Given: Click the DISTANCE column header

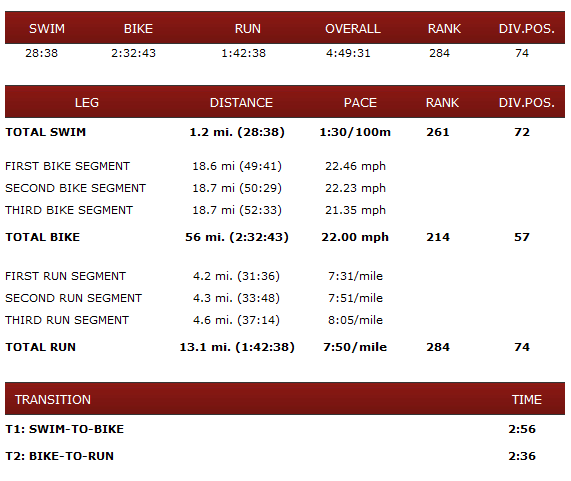Looking at the screenshot, I should [x=241, y=103].
